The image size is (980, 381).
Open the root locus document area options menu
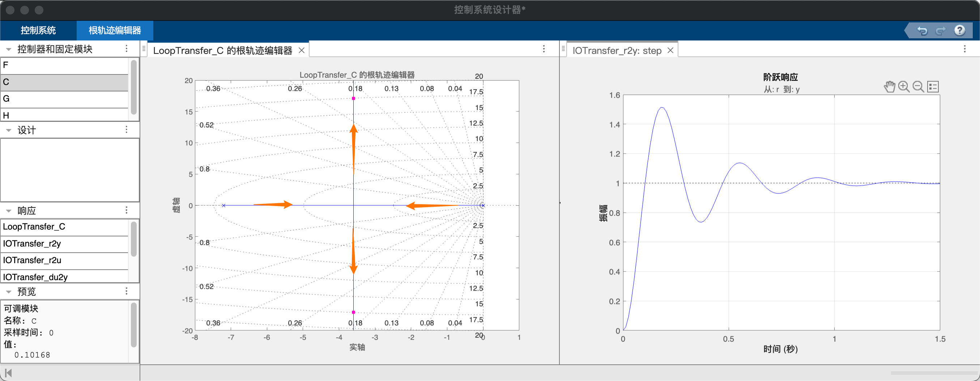click(544, 49)
